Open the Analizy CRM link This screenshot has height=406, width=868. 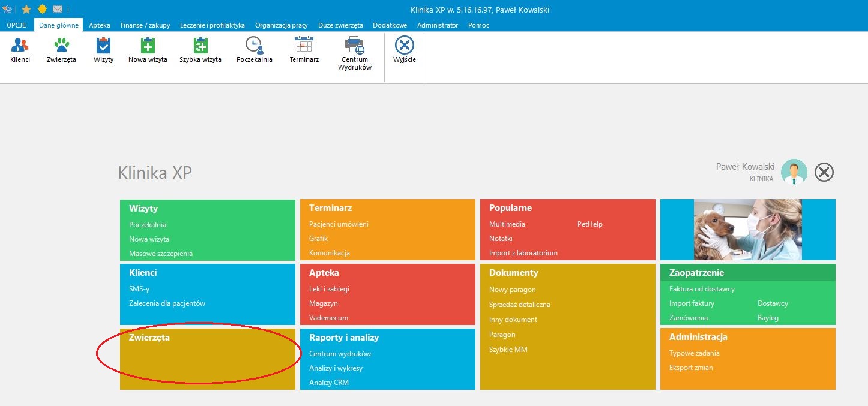(329, 383)
